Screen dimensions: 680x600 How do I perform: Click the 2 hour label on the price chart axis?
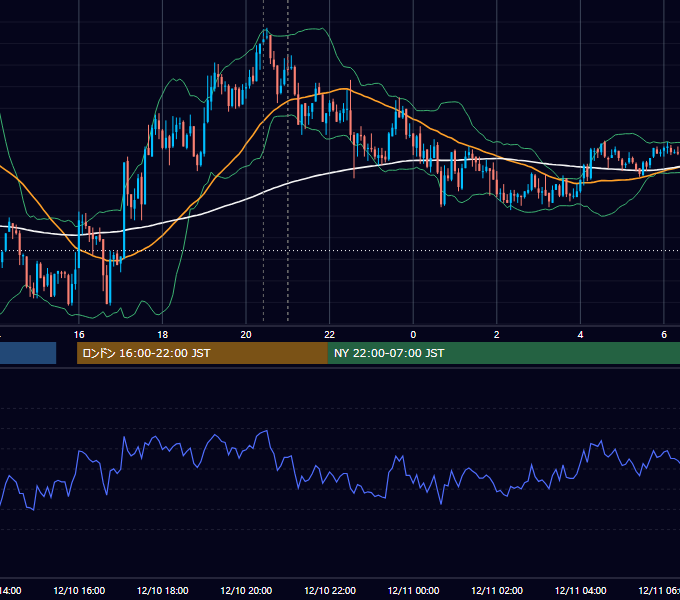click(497, 335)
